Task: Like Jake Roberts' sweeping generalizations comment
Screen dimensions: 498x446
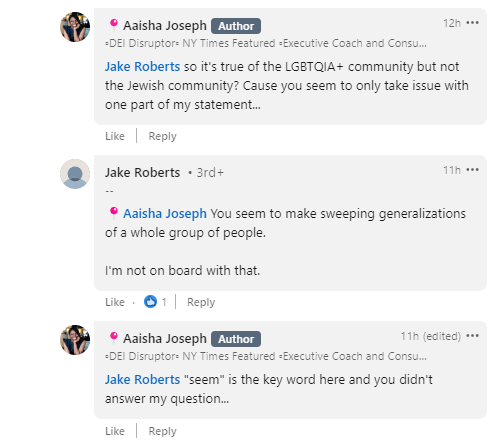Action: (115, 302)
